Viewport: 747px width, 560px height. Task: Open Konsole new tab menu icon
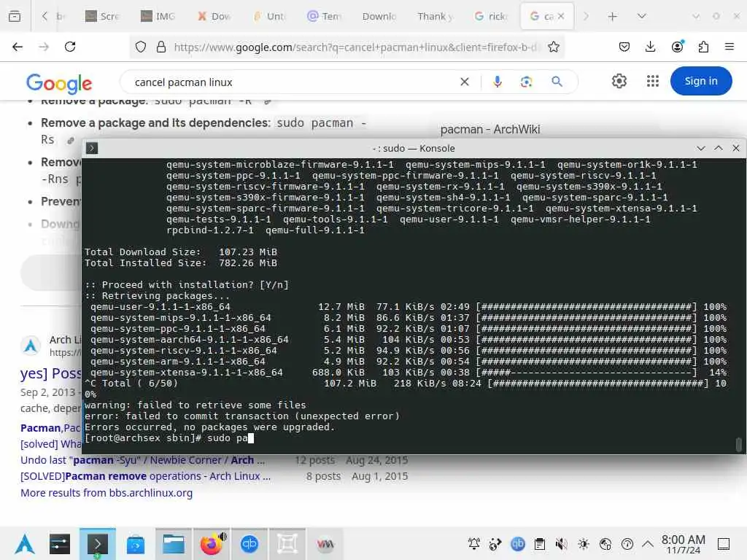92,148
